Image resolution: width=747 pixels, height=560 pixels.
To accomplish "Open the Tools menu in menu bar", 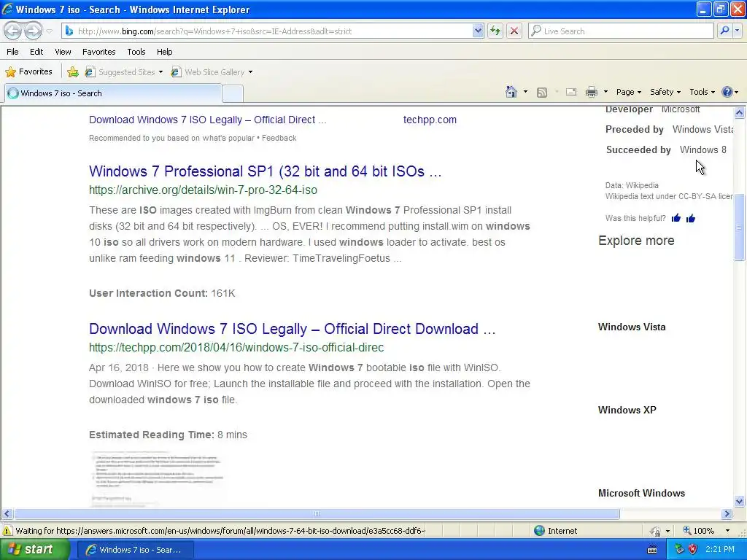I will pos(136,52).
